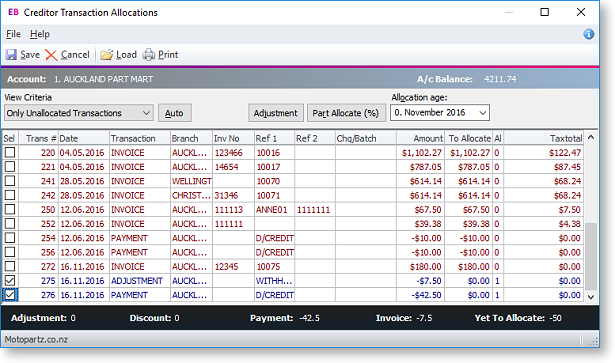Click the Ref 2 column header
The image size is (615, 363).
(x=315, y=138)
